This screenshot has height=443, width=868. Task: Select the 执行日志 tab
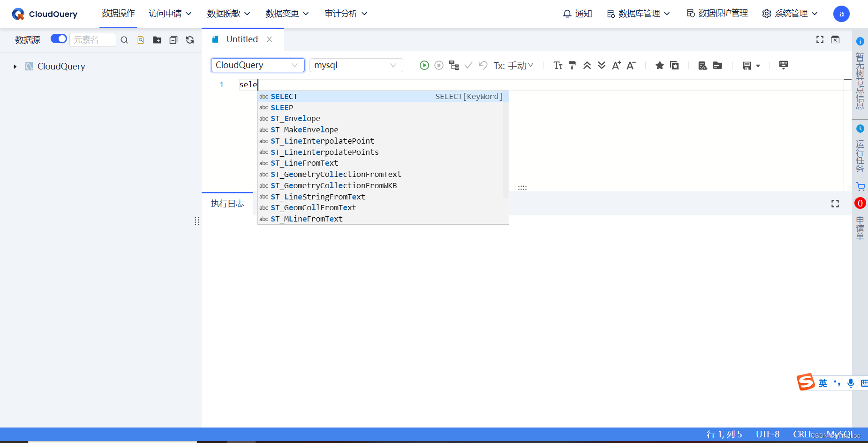pyautogui.click(x=227, y=204)
